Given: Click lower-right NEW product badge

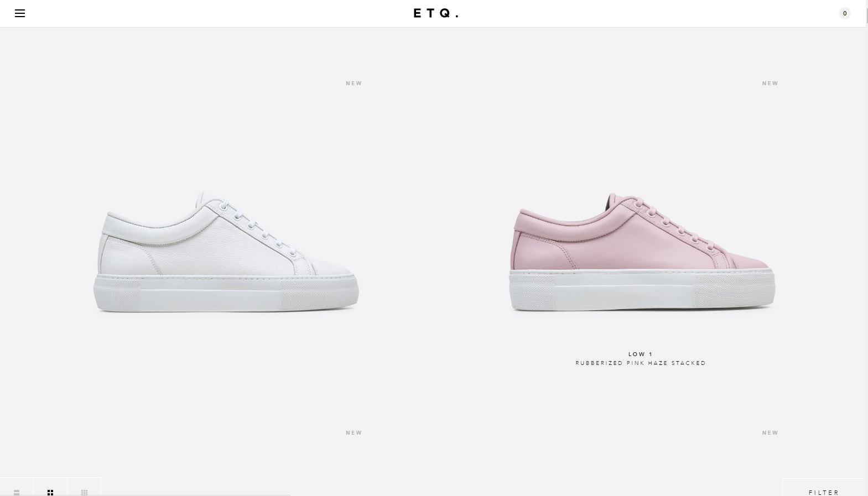Looking at the screenshot, I should click(x=770, y=433).
